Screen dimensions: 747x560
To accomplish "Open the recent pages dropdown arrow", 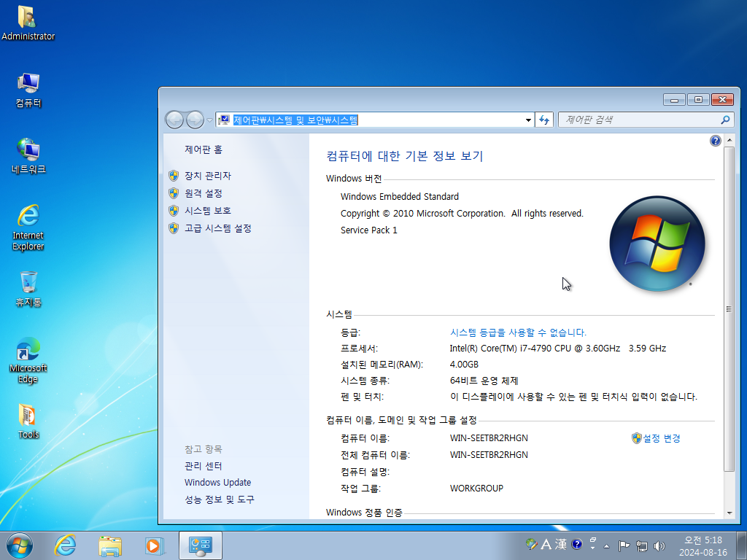I will point(209,120).
